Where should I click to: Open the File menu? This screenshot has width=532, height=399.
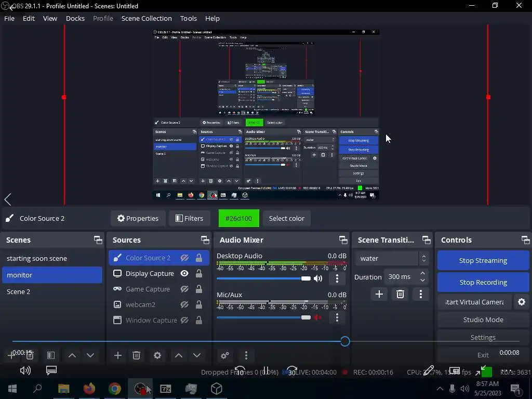coord(9,18)
